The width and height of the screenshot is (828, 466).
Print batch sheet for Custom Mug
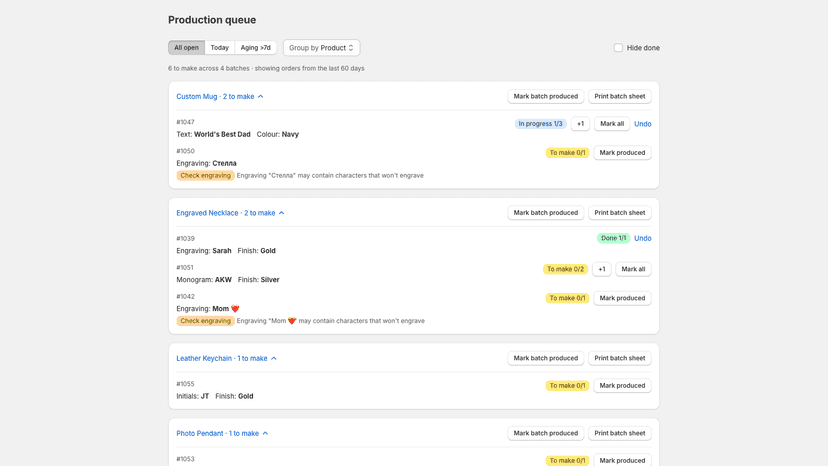tap(619, 96)
